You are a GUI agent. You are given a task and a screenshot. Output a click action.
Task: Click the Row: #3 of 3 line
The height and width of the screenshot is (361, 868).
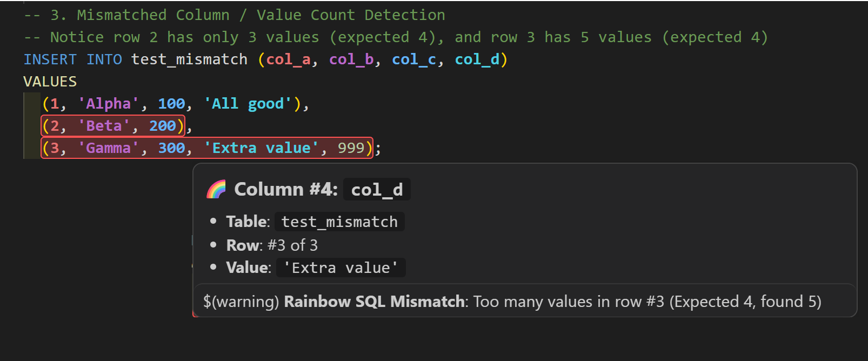tap(272, 245)
